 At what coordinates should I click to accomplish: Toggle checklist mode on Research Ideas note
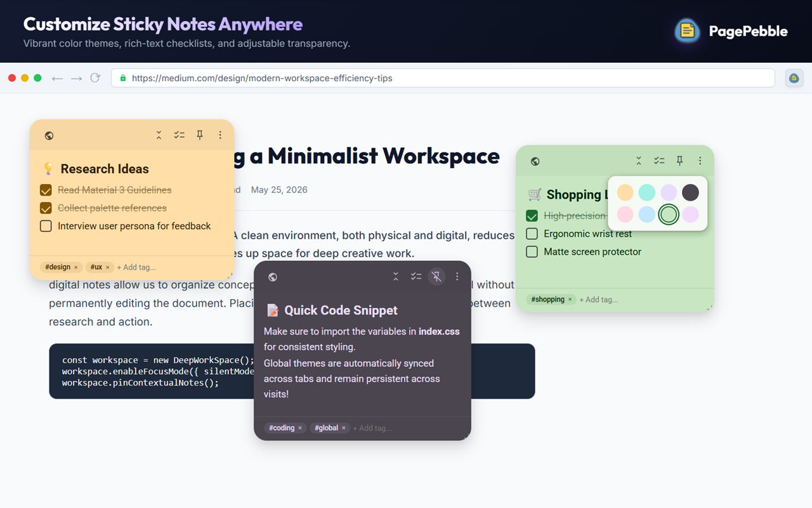point(180,135)
